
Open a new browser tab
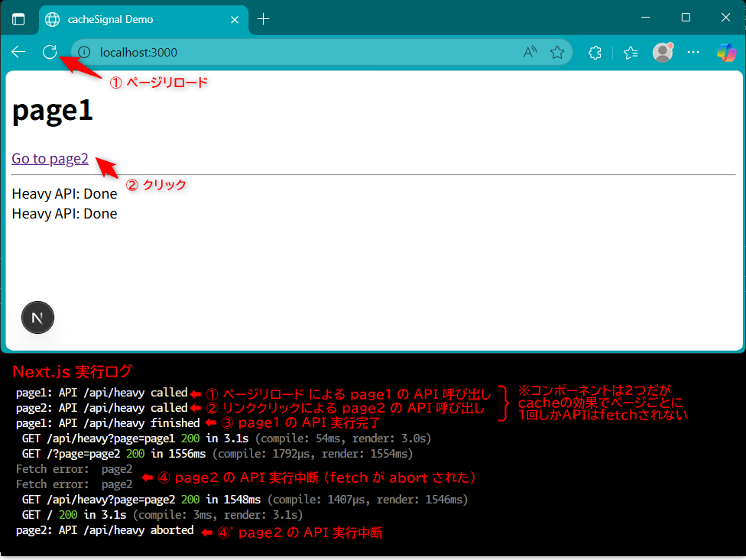pyautogui.click(x=264, y=19)
